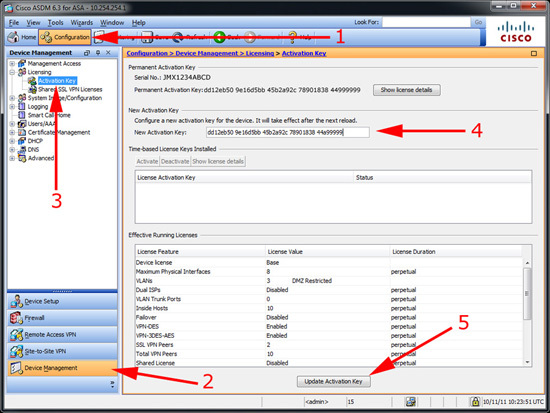Open Site-to-Site VPN navigation pane

coord(62,351)
